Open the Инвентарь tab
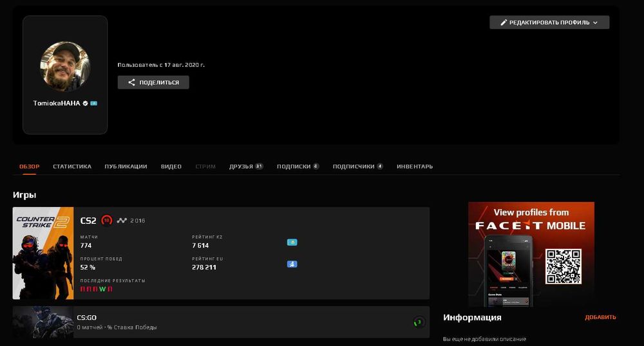The width and height of the screenshot is (644, 346). (415, 167)
